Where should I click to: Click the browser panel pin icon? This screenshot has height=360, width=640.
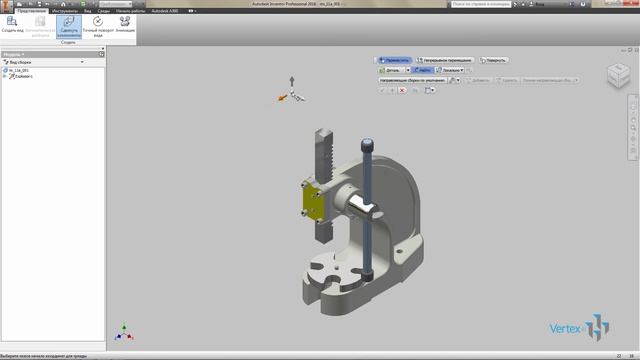point(101,54)
